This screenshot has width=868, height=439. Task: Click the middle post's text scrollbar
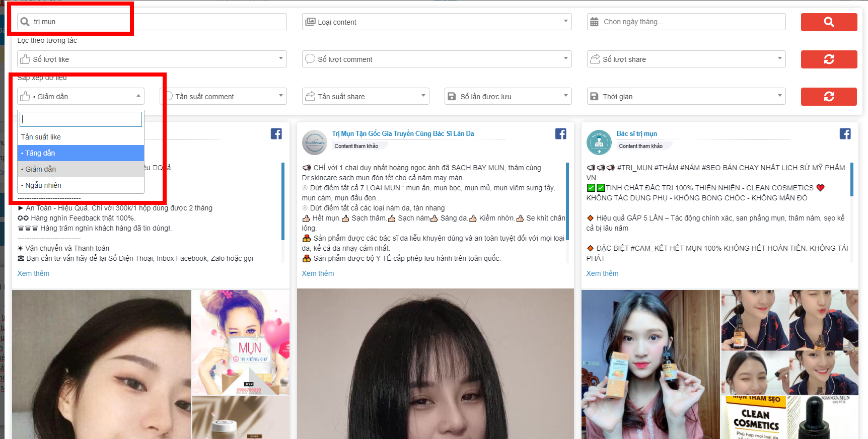coord(567,201)
